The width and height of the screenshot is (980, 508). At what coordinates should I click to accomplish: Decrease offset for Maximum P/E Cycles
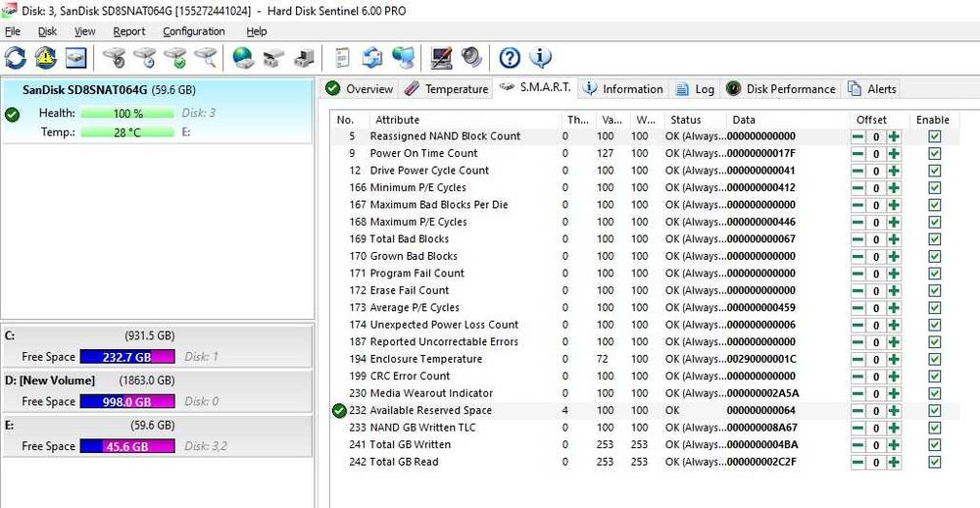coord(858,222)
